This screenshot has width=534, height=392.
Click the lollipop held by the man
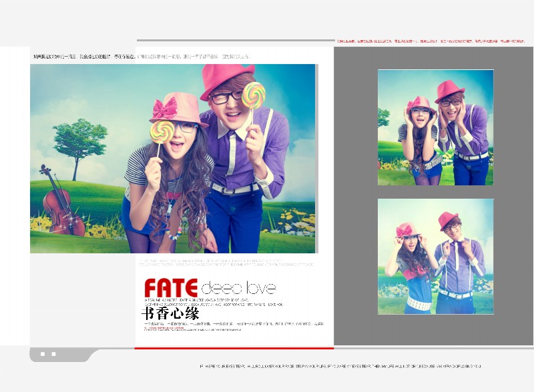pos(254,94)
